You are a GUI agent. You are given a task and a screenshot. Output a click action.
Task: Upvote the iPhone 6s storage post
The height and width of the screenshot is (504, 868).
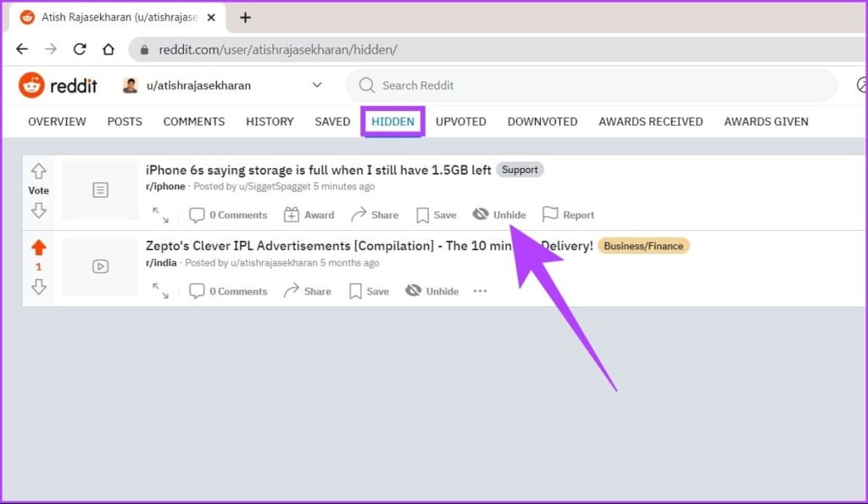tap(39, 171)
